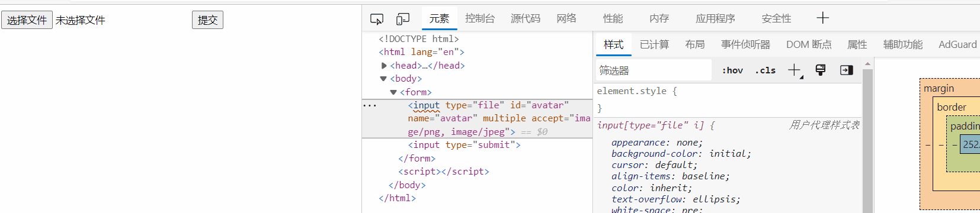Open the element state paintbrush icon
The width and height of the screenshot is (980, 213).
(x=821, y=70)
